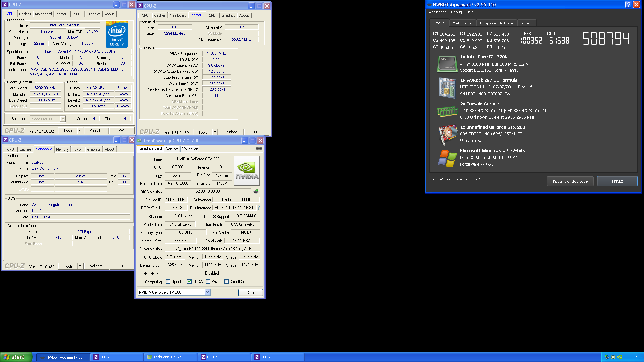
Task: Click the GPU-Z screenshot camera icon
Action: point(259,148)
